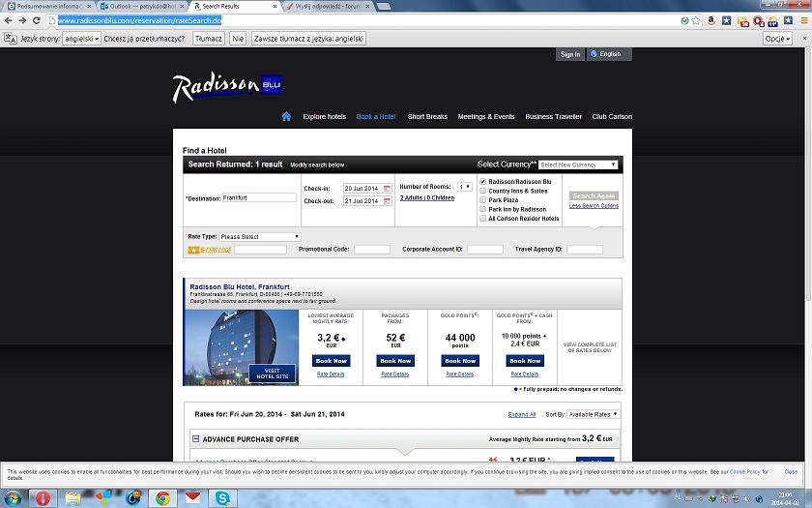Viewport: 812px width, 508px height.
Task: Check Park Inn by Radisson checkbox
Action: (482, 209)
